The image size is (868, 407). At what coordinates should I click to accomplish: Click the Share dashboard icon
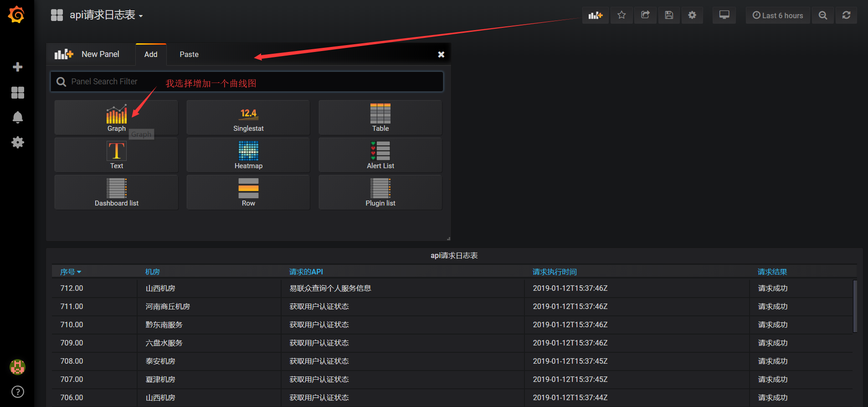(645, 15)
